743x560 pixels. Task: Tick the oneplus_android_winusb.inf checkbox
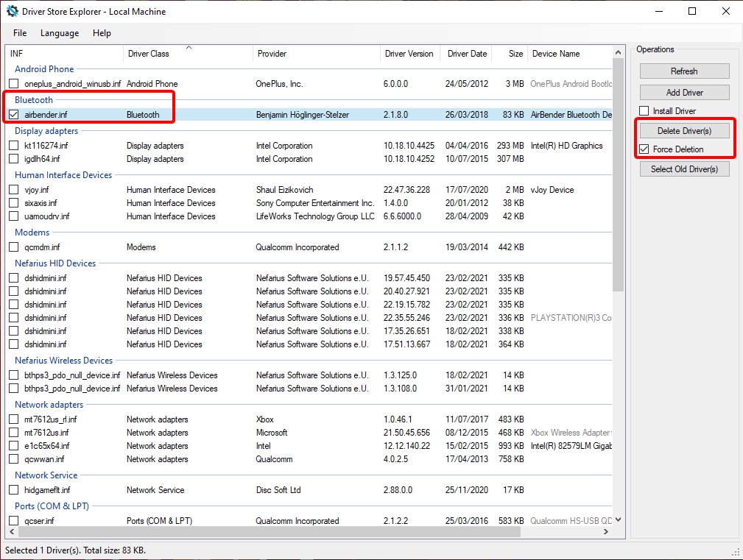pyautogui.click(x=14, y=84)
